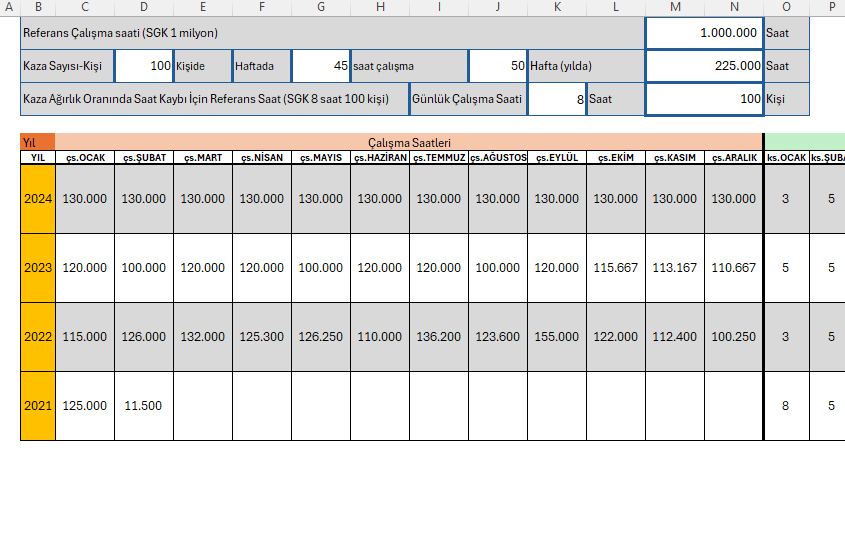
Task: Click the 'çs.EYLÜL' column heading
Action: click(x=557, y=157)
